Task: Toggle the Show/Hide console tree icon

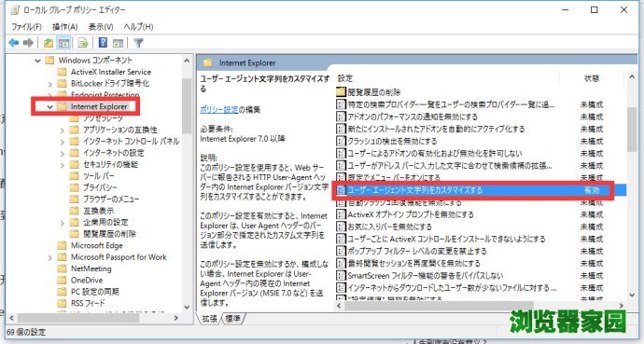Action: click(63, 43)
